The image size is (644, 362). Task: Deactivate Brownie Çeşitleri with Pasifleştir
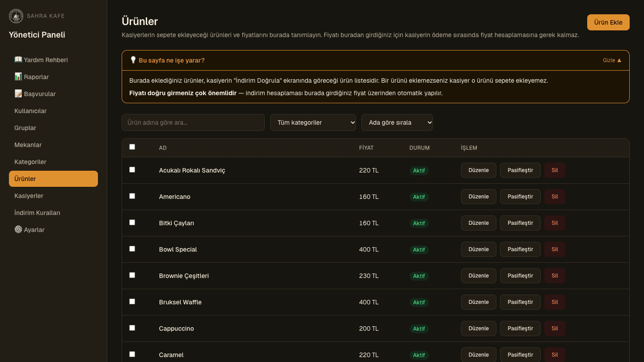coord(520,276)
